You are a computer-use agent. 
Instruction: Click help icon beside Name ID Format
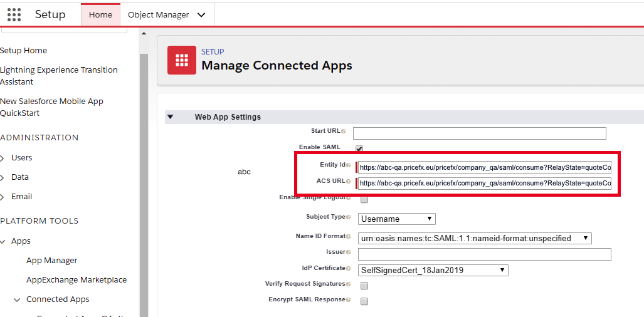coord(349,237)
